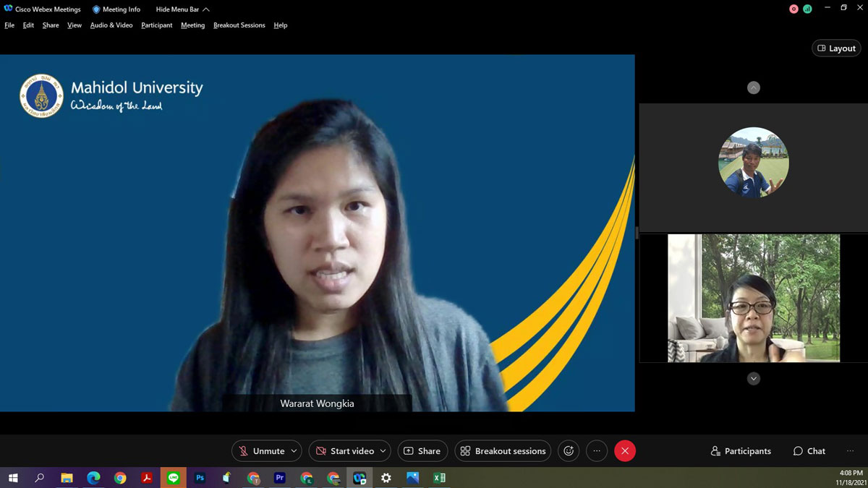Open Premiere Pro from the taskbar

click(x=279, y=478)
